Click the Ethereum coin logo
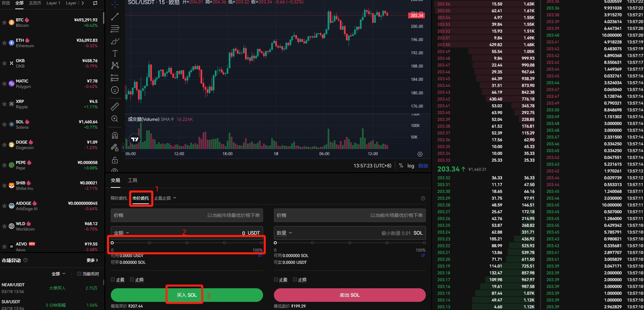Viewport: 644px width, 310px height. coord(11,43)
